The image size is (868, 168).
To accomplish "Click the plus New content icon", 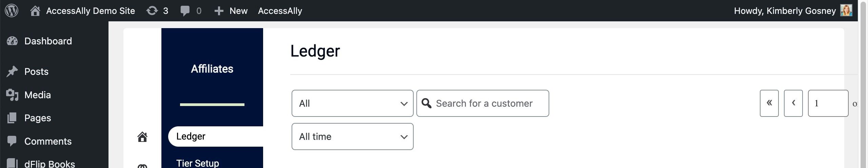I will point(219,11).
